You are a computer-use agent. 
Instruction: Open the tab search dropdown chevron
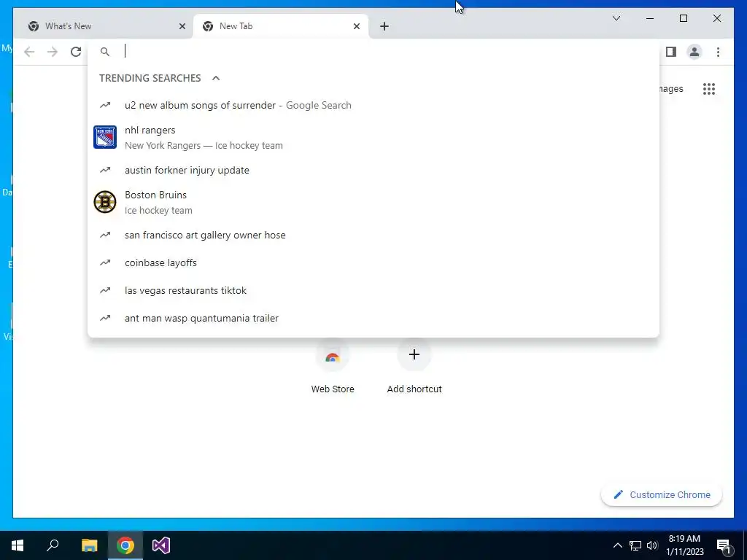[x=616, y=18]
